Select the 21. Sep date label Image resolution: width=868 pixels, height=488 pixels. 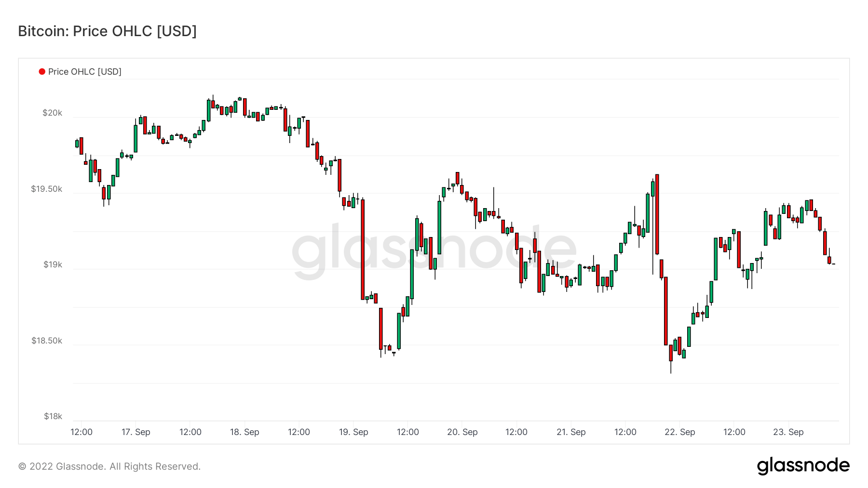pyautogui.click(x=571, y=432)
